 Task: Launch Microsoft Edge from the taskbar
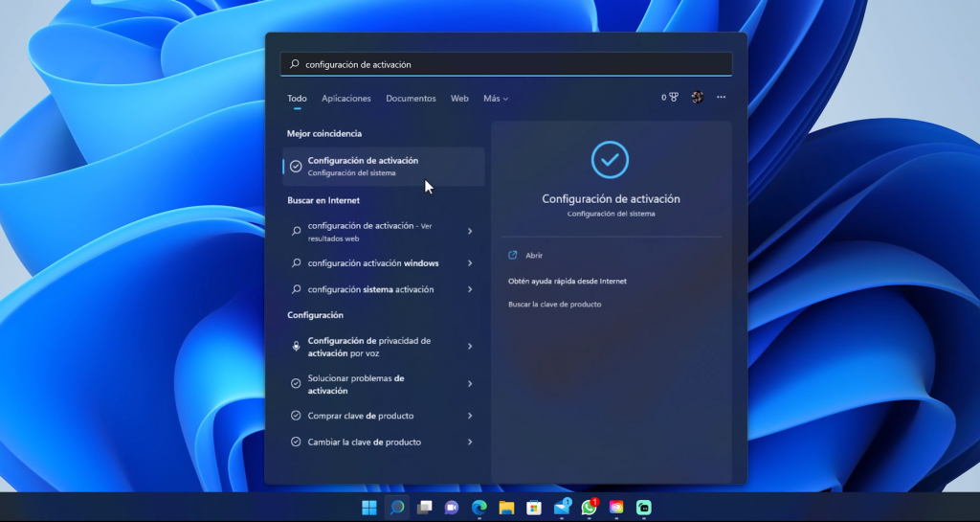[x=479, y=508]
